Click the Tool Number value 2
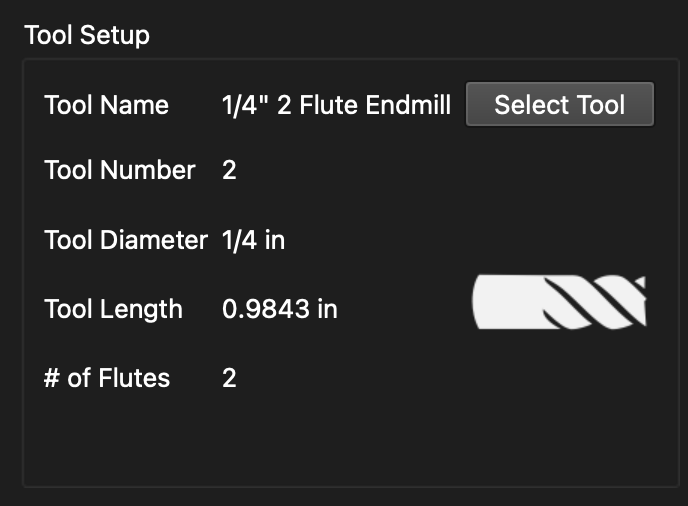 tap(229, 170)
